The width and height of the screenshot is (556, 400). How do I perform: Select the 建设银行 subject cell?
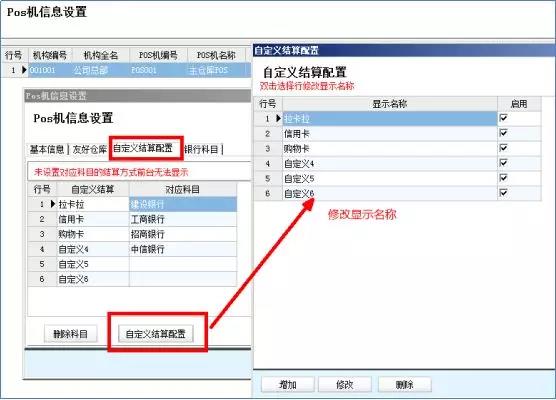183,204
